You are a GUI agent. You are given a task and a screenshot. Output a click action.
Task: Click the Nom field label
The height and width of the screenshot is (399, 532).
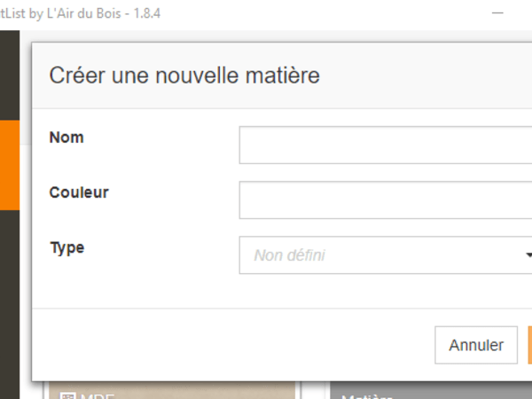[x=67, y=137]
